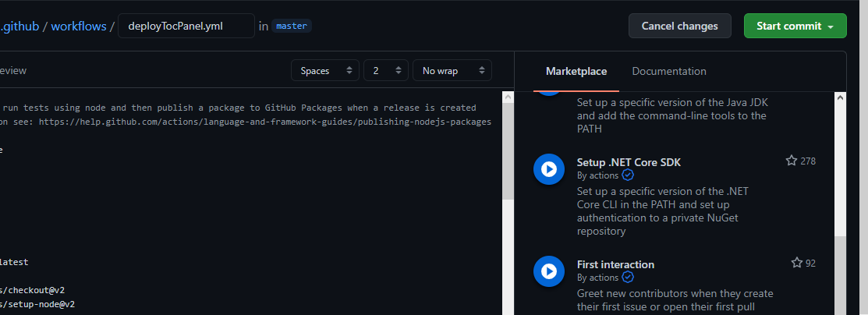Click the star icon with 278 count

792,161
